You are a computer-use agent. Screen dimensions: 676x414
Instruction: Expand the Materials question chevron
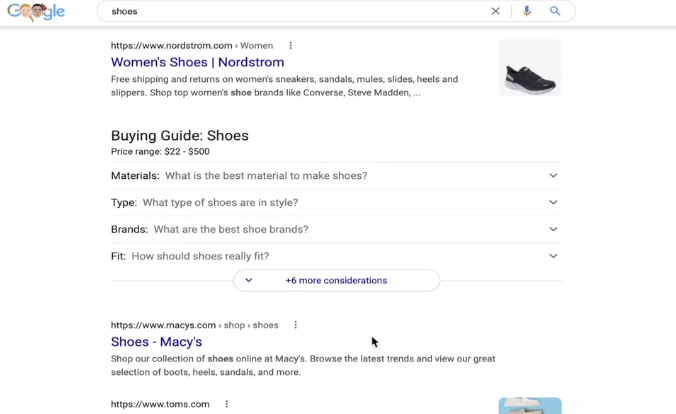553,176
